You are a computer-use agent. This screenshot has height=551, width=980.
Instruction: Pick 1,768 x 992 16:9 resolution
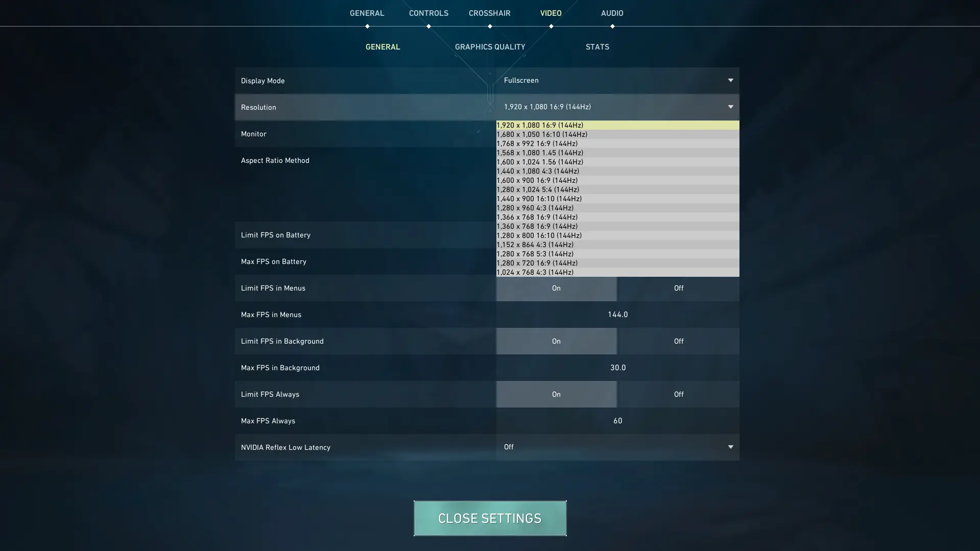617,143
